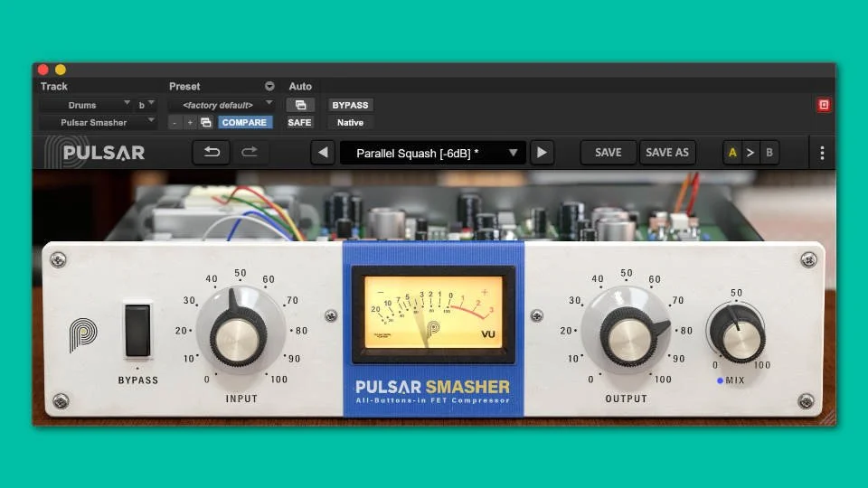
Task: Open the factory default preset dropdown
Action: [222, 105]
